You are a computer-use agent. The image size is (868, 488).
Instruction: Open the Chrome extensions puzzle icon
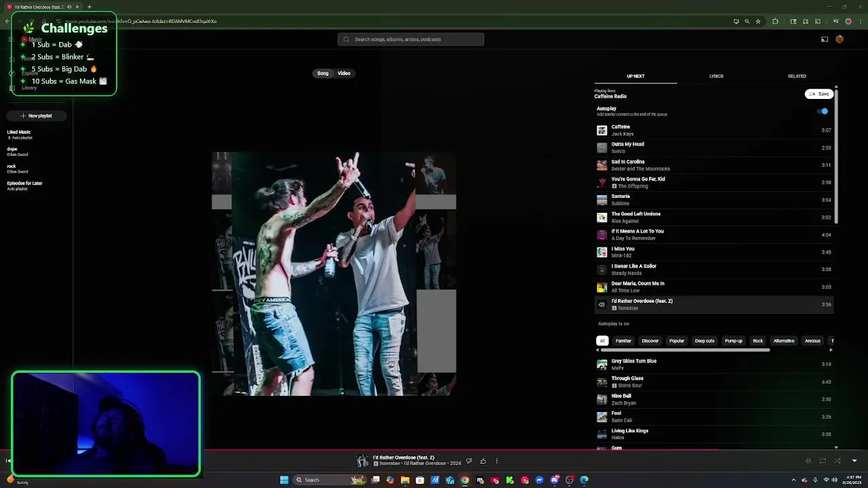tap(776, 21)
